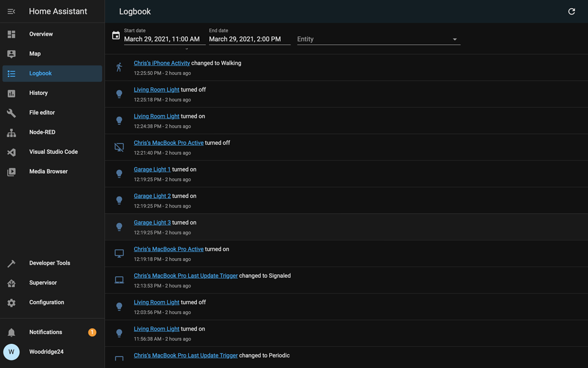Go to the History page
The height and width of the screenshot is (368, 588).
tap(38, 93)
